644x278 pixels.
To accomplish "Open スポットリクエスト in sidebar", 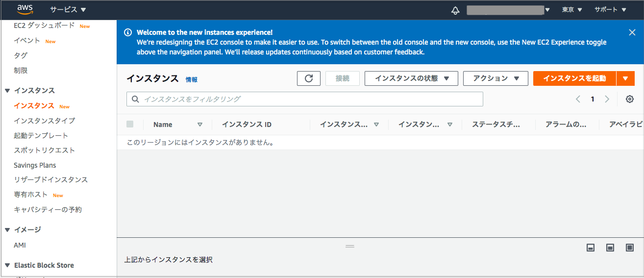I will point(45,150).
